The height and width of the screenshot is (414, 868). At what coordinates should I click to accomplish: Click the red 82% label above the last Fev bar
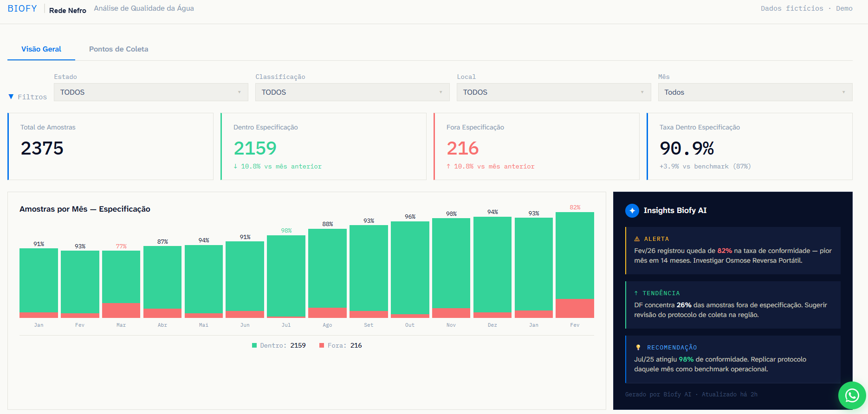point(575,207)
